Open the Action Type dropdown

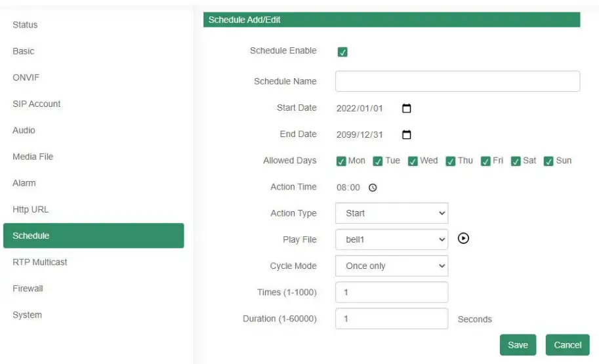pos(392,213)
